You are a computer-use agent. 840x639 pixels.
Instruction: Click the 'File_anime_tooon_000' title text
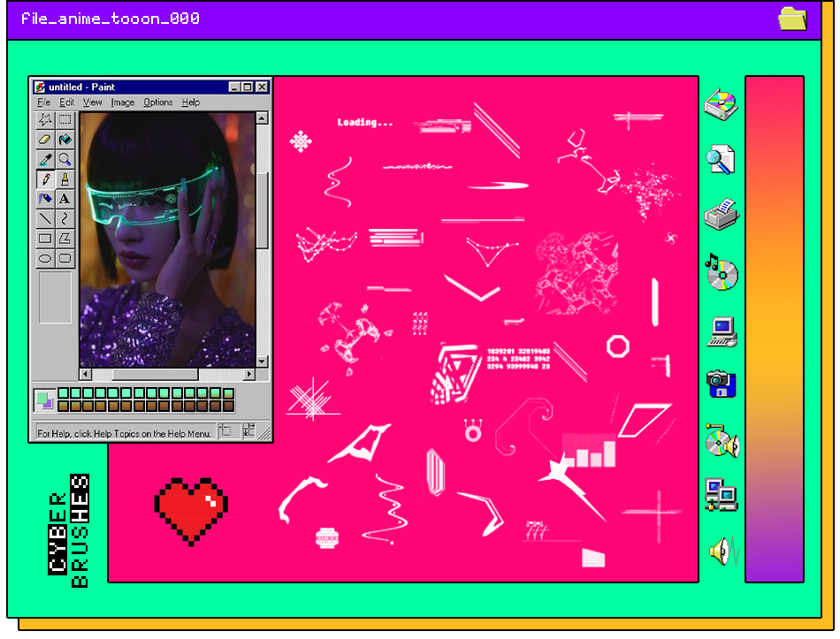click(111, 19)
